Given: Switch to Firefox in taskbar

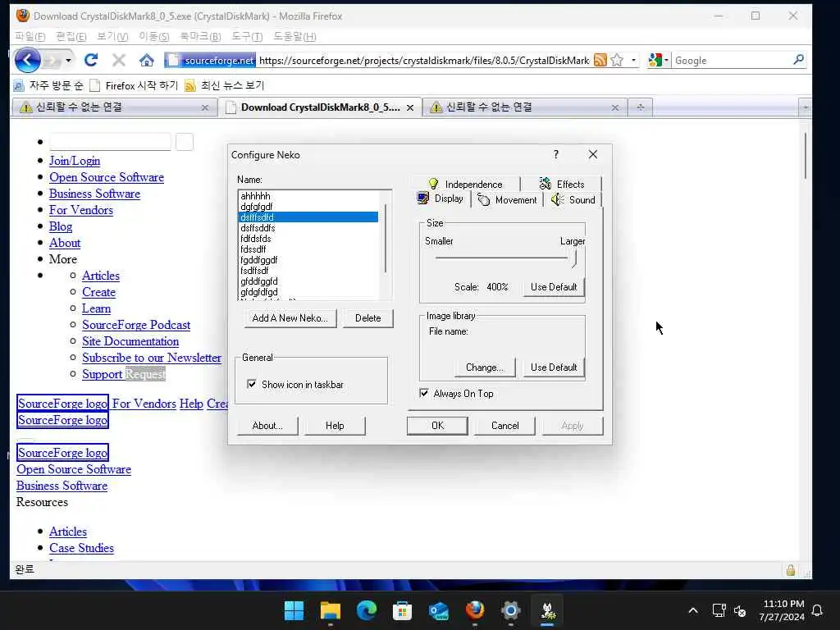Looking at the screenshot, I should [475, 610].
